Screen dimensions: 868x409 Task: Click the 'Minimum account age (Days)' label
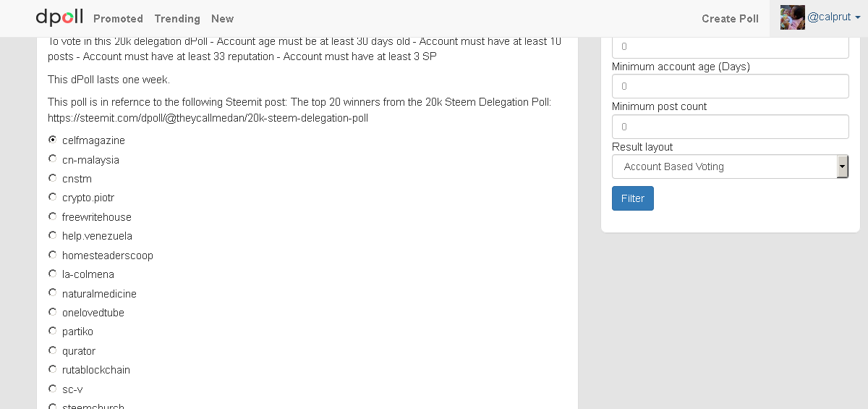681,67
